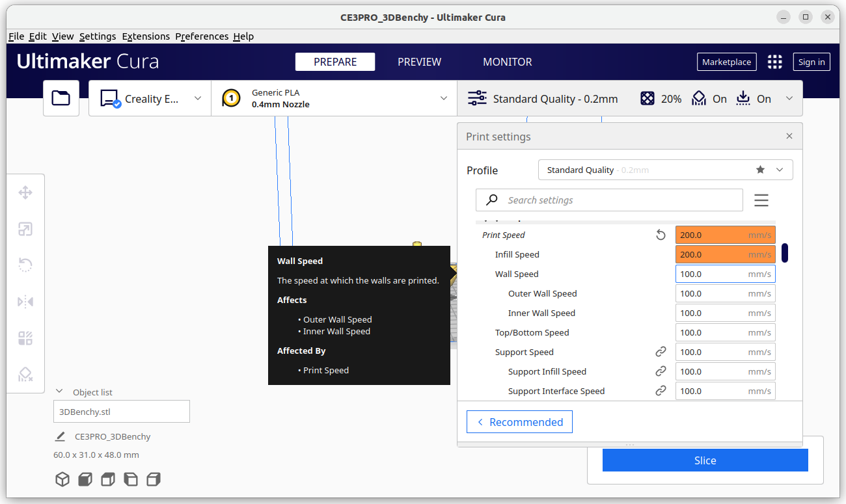846x504 pixels.
Task: Select the Scale tool
Action: 25,229
